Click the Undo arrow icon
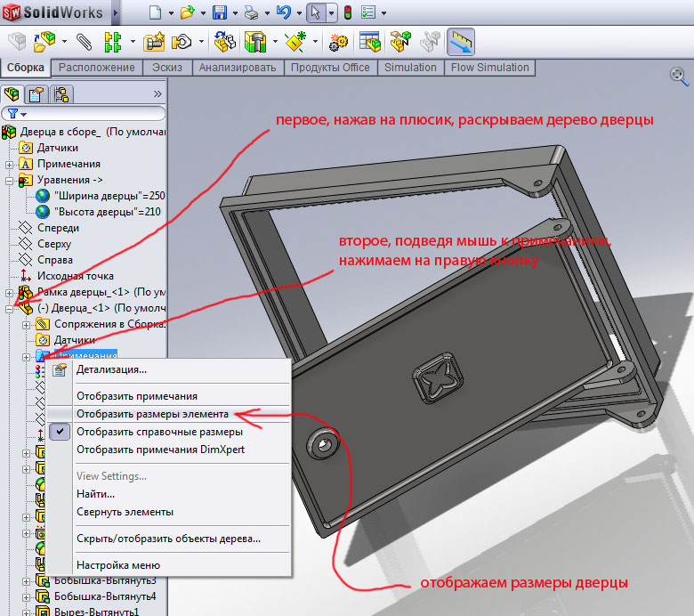The height and width of the screenshot is (616, 694). (x=284, y=13)
